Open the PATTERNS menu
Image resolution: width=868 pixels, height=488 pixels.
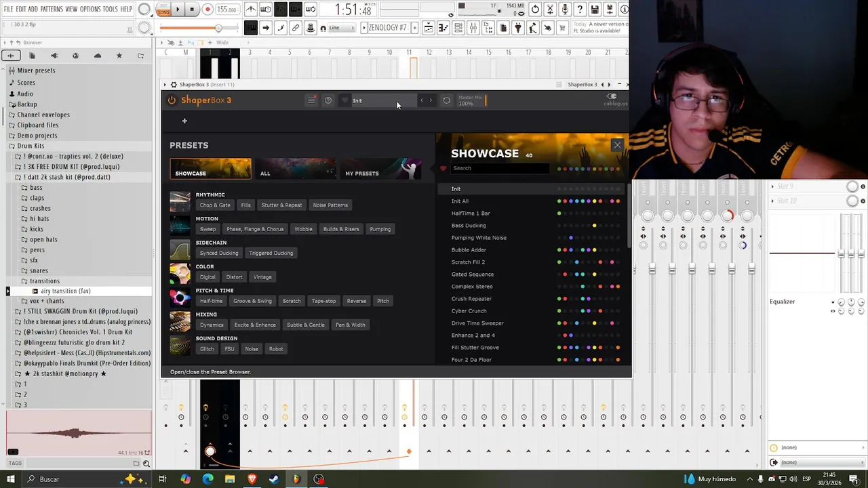[52, 9]
